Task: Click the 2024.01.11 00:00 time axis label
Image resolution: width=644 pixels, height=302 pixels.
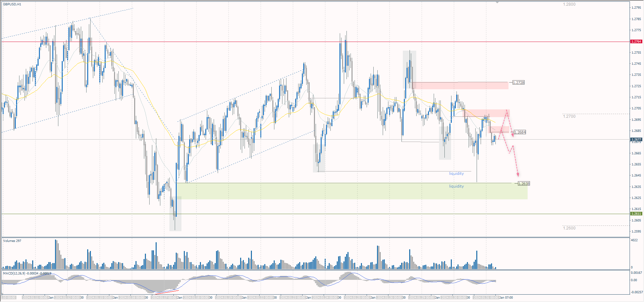Action: [35, 298]
